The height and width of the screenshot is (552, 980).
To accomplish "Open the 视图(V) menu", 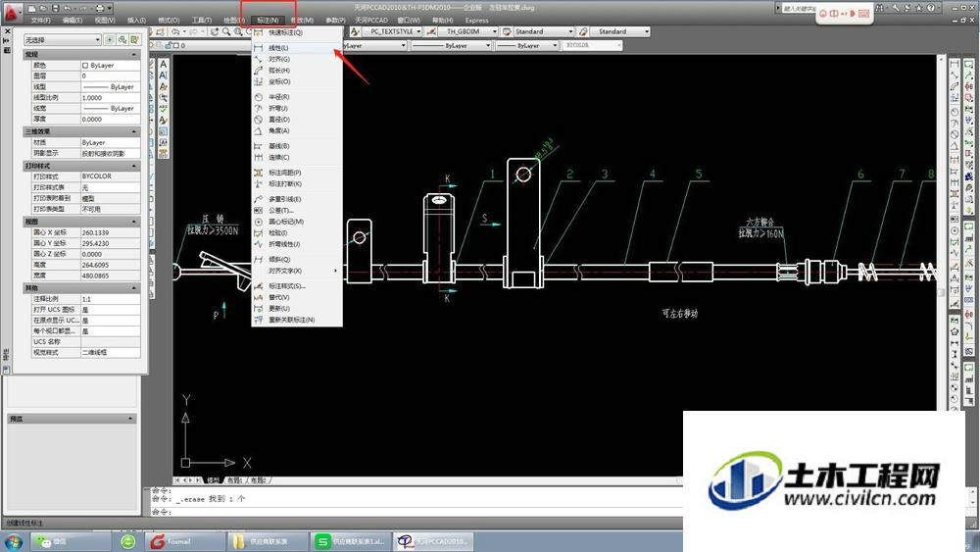I will pyautogui.click(x=105, y=20).
